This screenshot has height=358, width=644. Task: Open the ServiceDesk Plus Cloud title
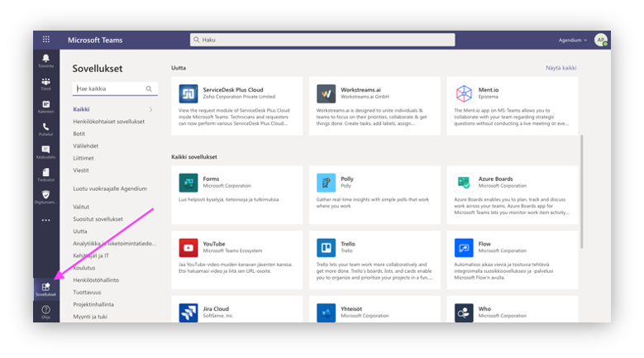coord(233,89)
